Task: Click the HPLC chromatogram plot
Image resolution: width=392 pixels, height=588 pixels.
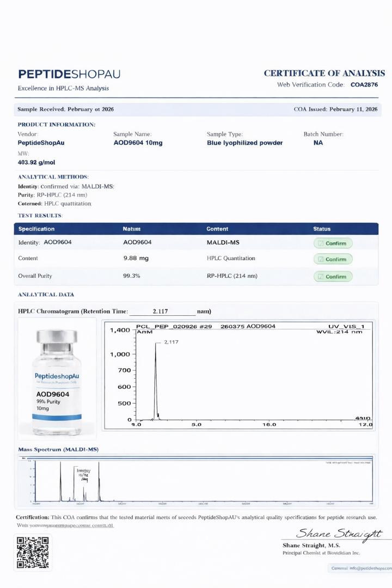Action: 240,375
